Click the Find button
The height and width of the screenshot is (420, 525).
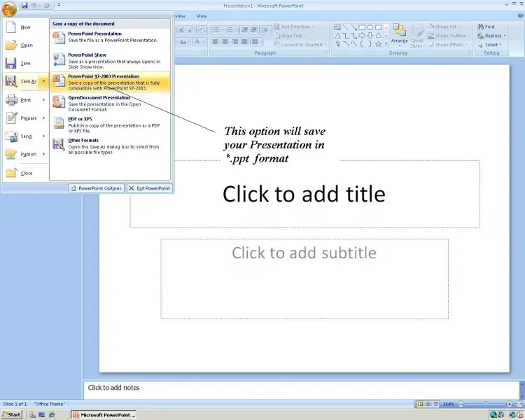(486, 27)
